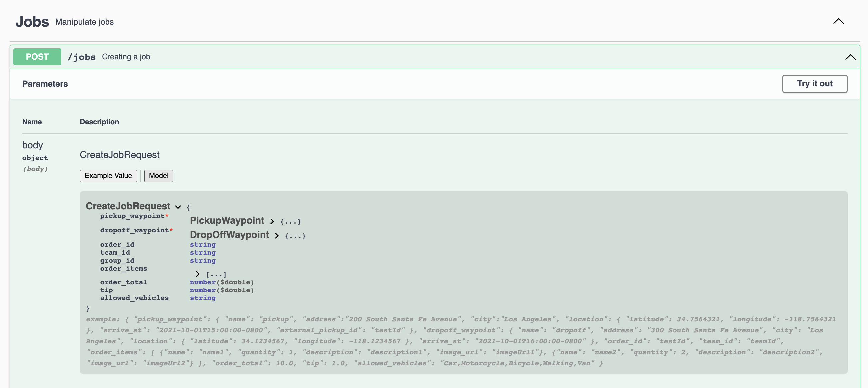The image size is (868, 388).
Task: Switch to the Example Value tab
Action: click(108, 176)
